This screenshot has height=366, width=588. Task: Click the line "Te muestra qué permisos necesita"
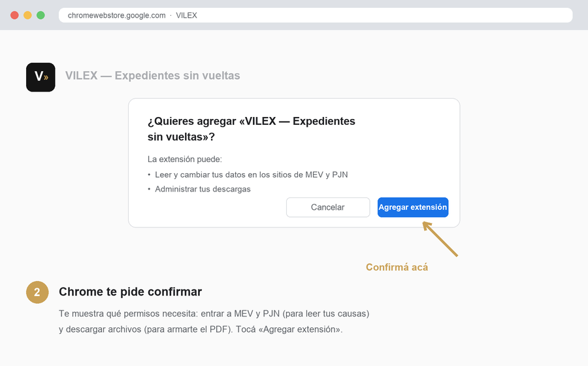pos(214,314)
